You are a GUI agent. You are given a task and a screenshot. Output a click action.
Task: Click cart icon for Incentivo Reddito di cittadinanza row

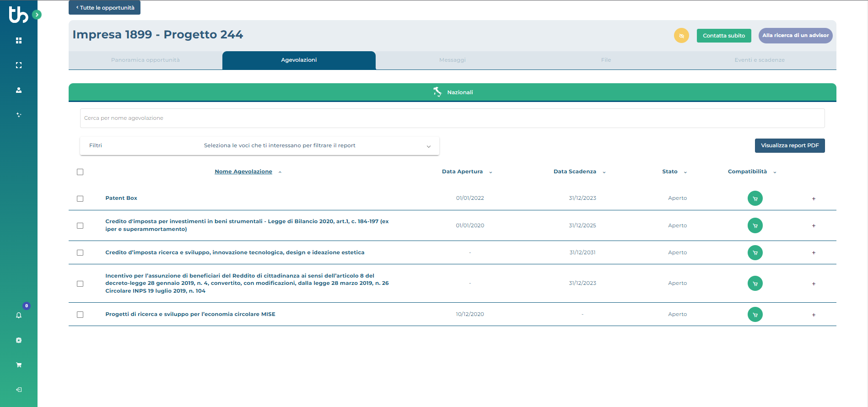tap(755, 284)
